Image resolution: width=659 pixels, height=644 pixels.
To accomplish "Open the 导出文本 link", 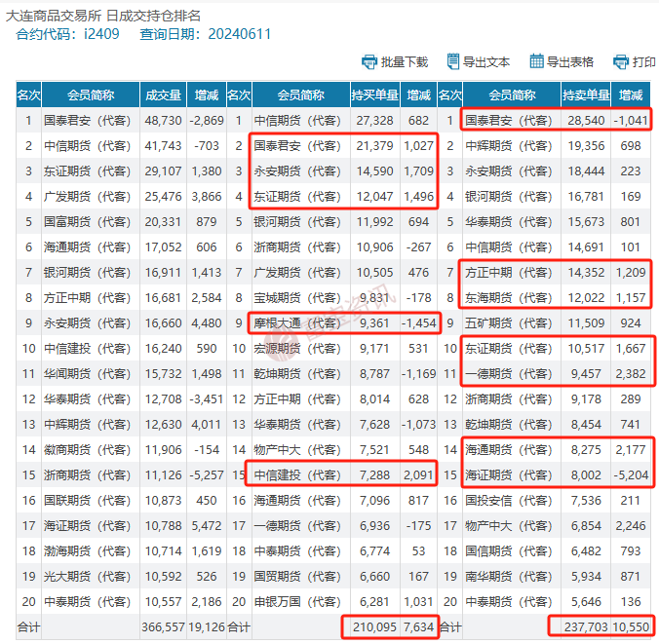I will (x=486, y=62).
